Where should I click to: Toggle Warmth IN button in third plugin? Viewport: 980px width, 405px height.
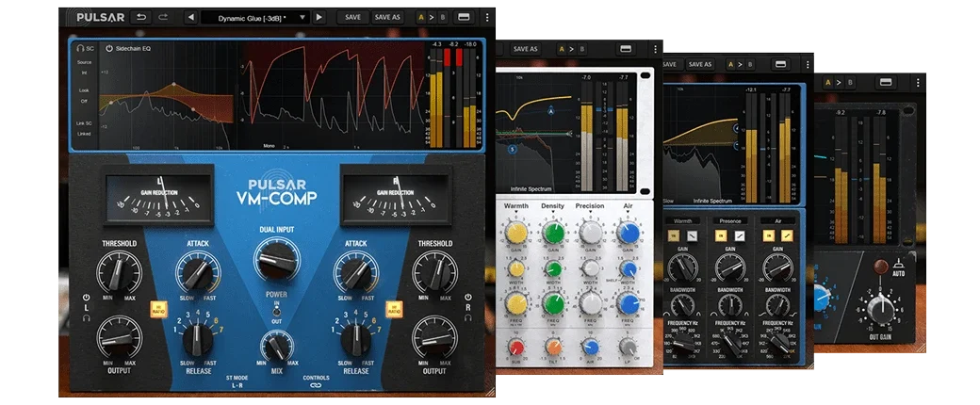[x=675, y=235]
